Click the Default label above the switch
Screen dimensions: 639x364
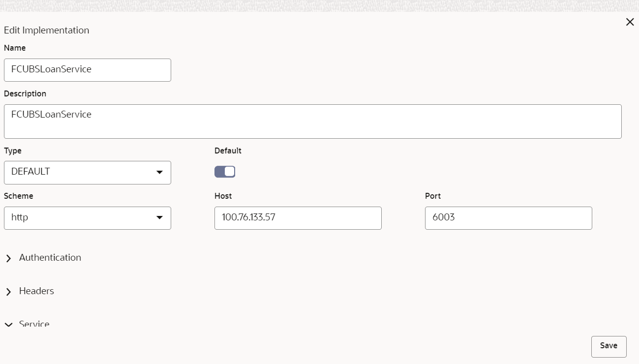(x=228, y=151)
